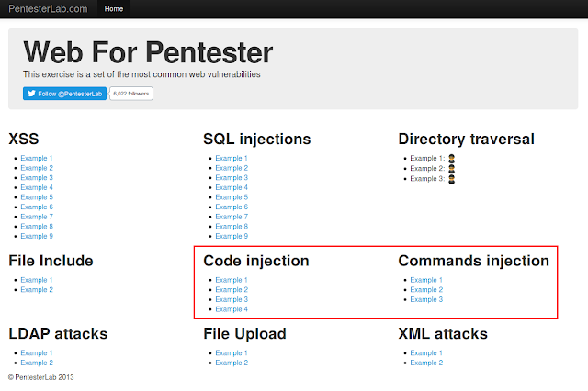Open XSS Example 5
The height and width of the screenshot is (391, 588).
[x=37, y=197]
